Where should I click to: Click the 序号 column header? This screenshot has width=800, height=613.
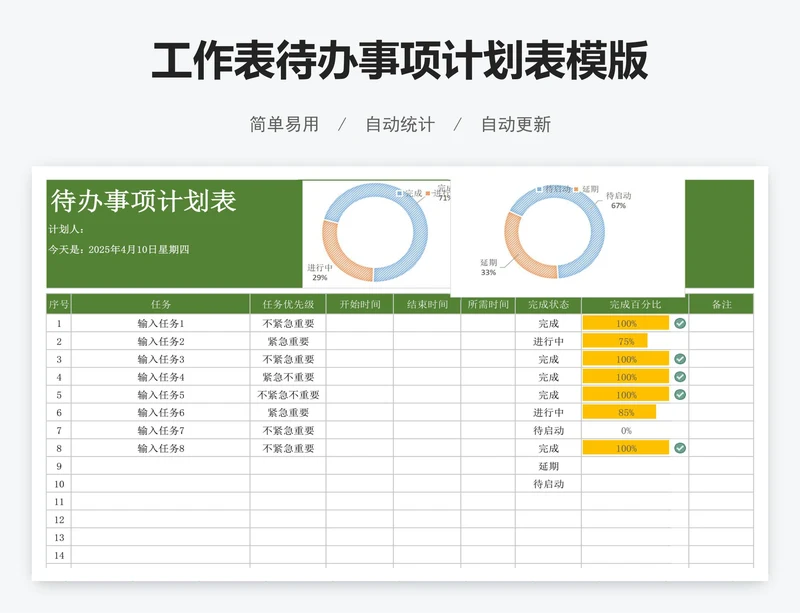(x=59, y=304)
